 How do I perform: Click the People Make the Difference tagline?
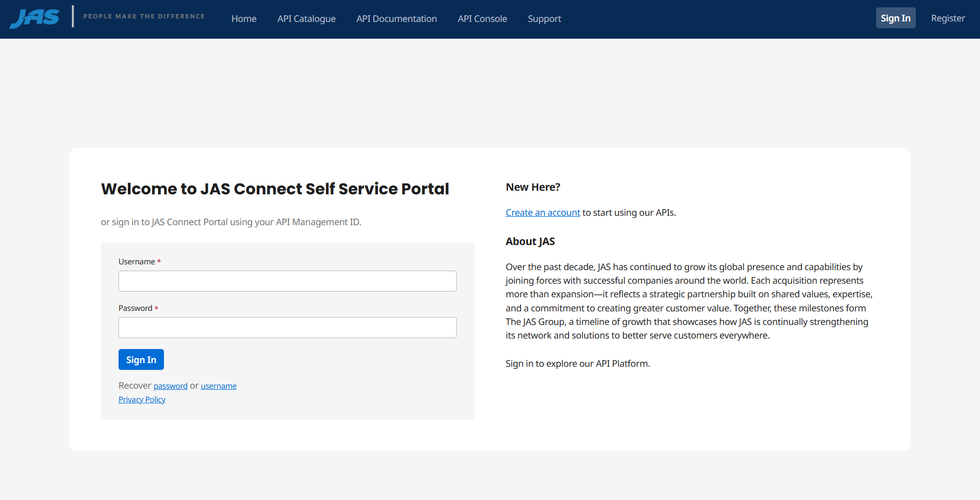[x=144, y=16]
